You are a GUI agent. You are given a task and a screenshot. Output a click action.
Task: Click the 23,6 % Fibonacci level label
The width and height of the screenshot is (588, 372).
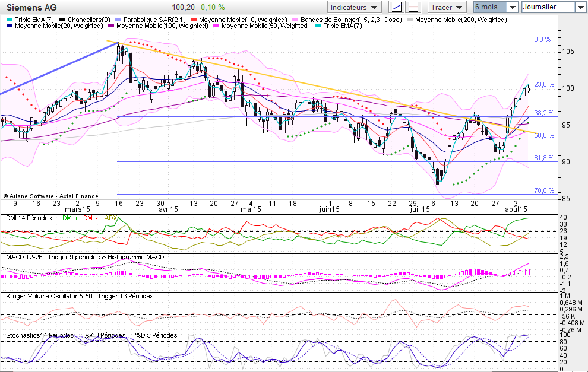click(544, 84)
